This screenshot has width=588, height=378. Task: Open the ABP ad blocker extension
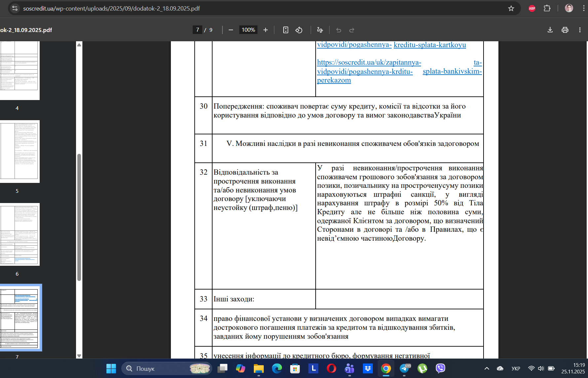pos(532,8)
